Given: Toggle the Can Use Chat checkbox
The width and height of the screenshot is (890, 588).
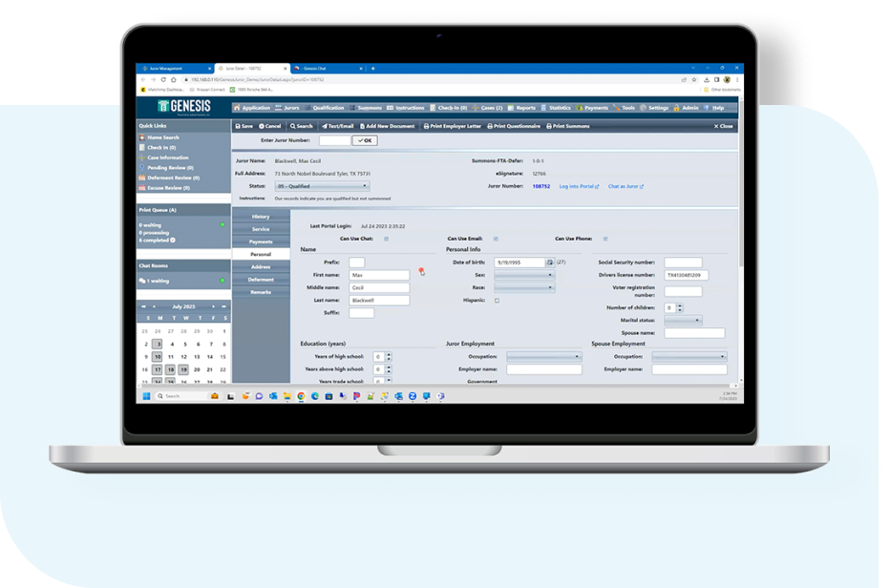Looking at the screenshot, I should click(386, 239).
